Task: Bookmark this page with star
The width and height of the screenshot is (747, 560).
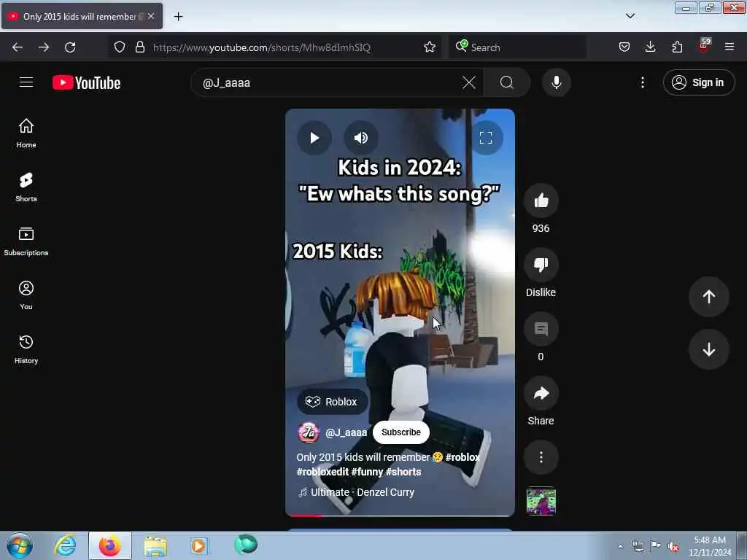Action: tap(429, 47)
